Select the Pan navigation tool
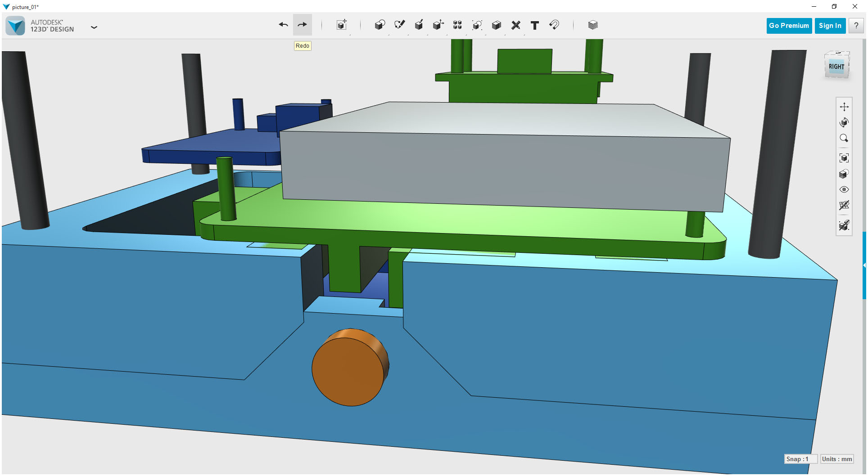Viewport: 868px width, 476px height. 845,107
